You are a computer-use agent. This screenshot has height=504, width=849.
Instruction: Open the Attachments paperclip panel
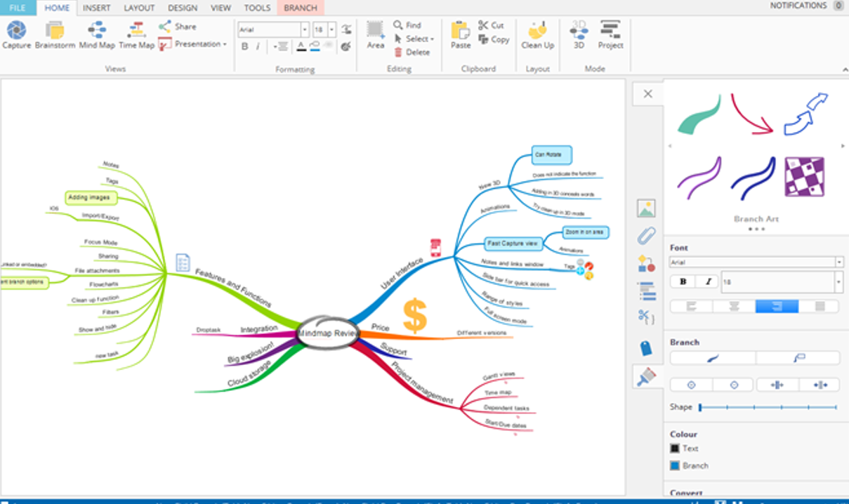[647, 237]
